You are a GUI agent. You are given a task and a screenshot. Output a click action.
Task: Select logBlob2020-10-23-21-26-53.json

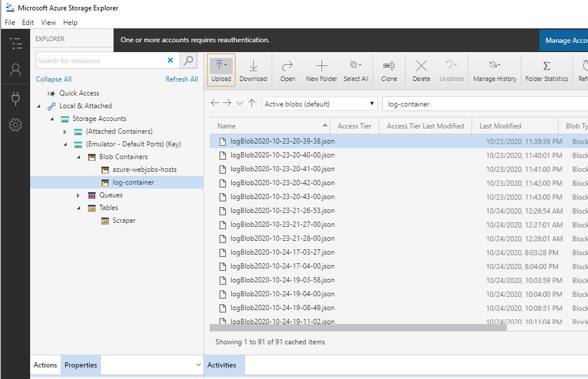[282, 211]
